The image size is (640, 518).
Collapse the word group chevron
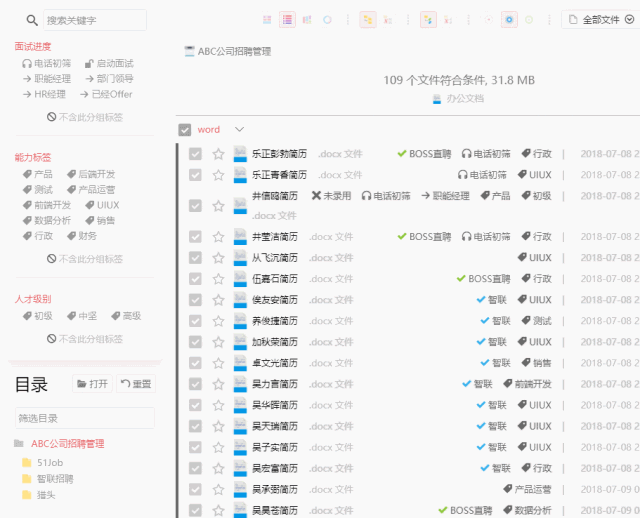tap(240, 129)
